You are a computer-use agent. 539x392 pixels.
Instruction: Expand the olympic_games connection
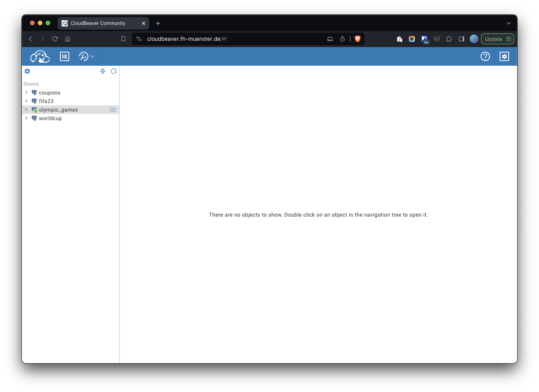click(x=26, y=110)
